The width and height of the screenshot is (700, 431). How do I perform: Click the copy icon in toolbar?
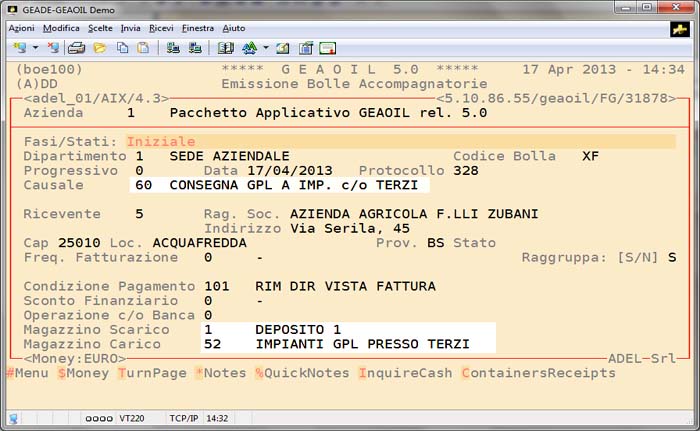pos(122,47)
